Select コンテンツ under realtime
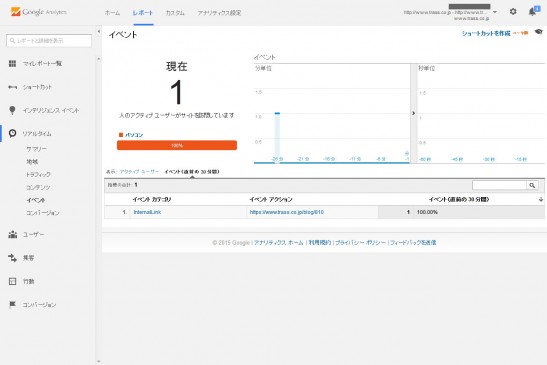This screenshot has height=365, width=547. pos(38,187)
